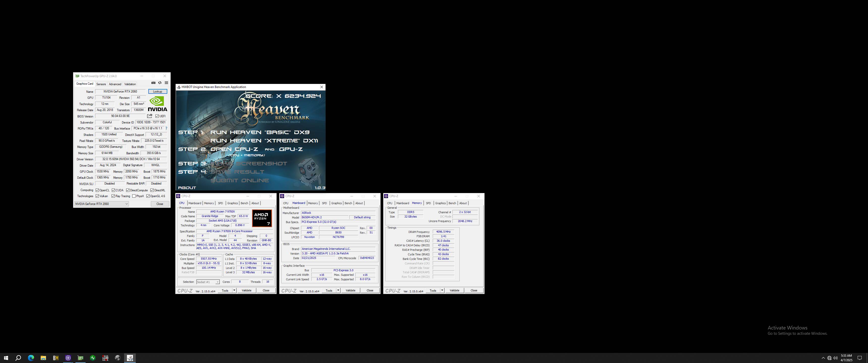Image resolution: width=868 pixels, height=363 pixels.
Task: Toggle the OpenCL checkbox
Action: 97,190
